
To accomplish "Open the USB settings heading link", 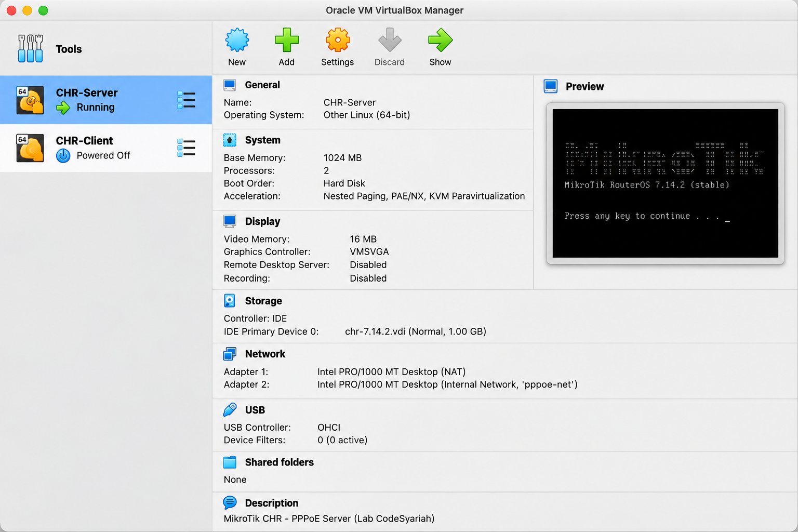I will [255, 410].
